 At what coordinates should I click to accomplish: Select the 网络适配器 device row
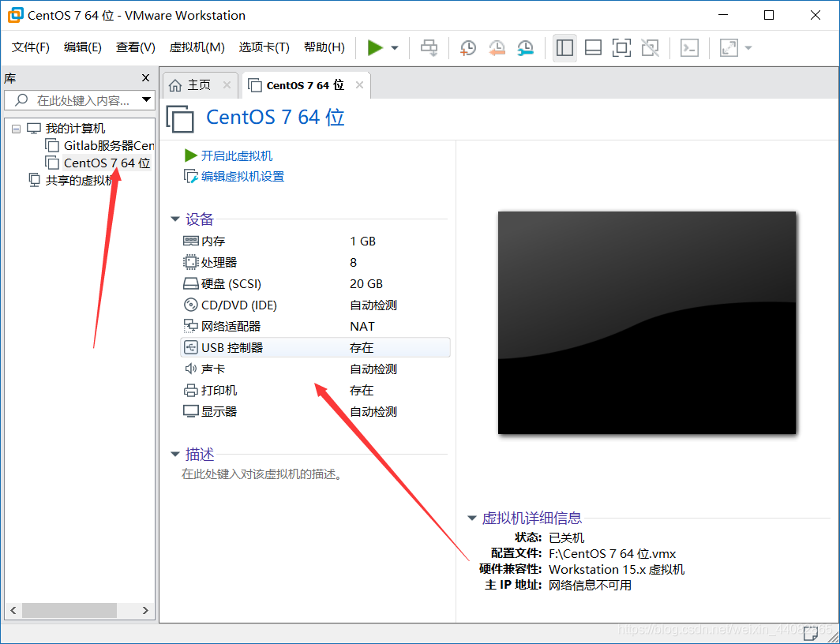tap(315, 327)
